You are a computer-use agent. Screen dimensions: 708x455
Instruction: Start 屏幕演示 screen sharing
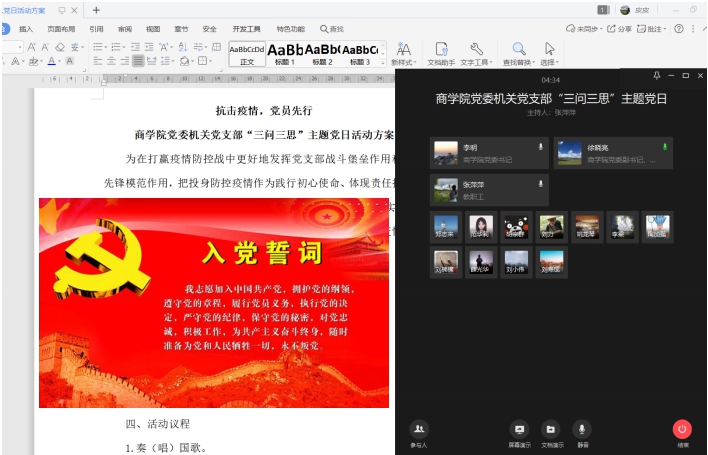[x=519, y=434]
